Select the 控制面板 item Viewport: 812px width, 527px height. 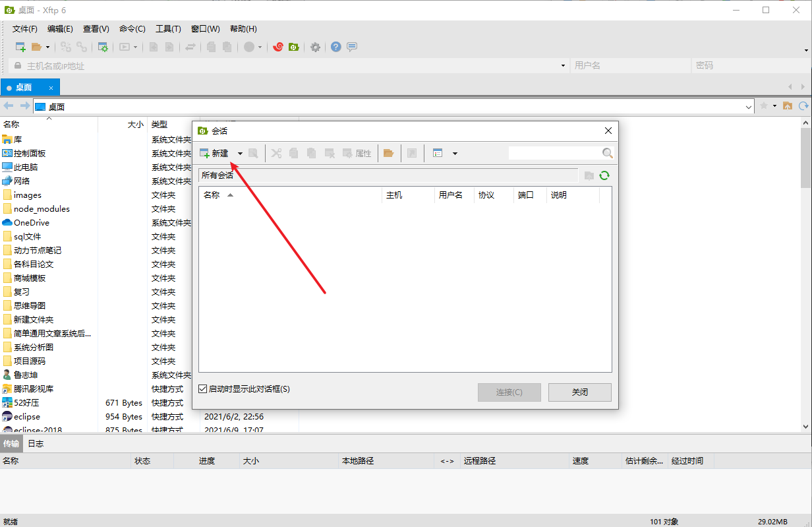(x=24, y=153)
